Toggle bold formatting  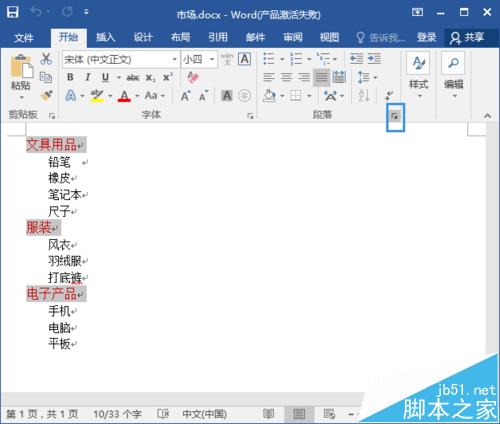70,77
